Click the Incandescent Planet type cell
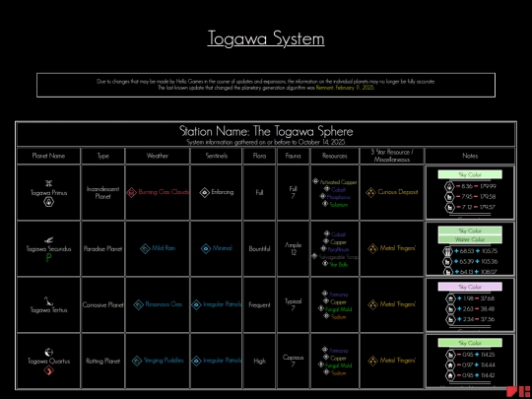The height and width of the screenshot is (399, 532). pyautogui.click(x=102, y=192)
